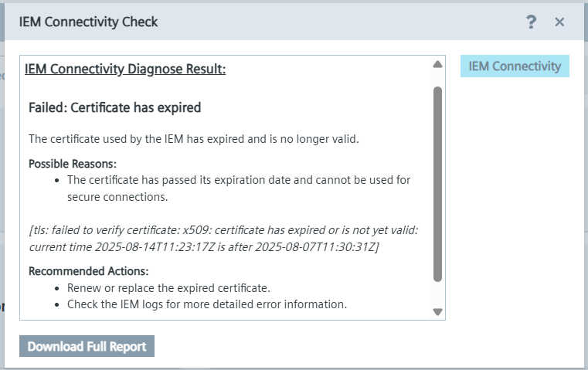Click the scroll down arrow in result panel
Viewport: 588px width, 370px height.
coord(437,312)
